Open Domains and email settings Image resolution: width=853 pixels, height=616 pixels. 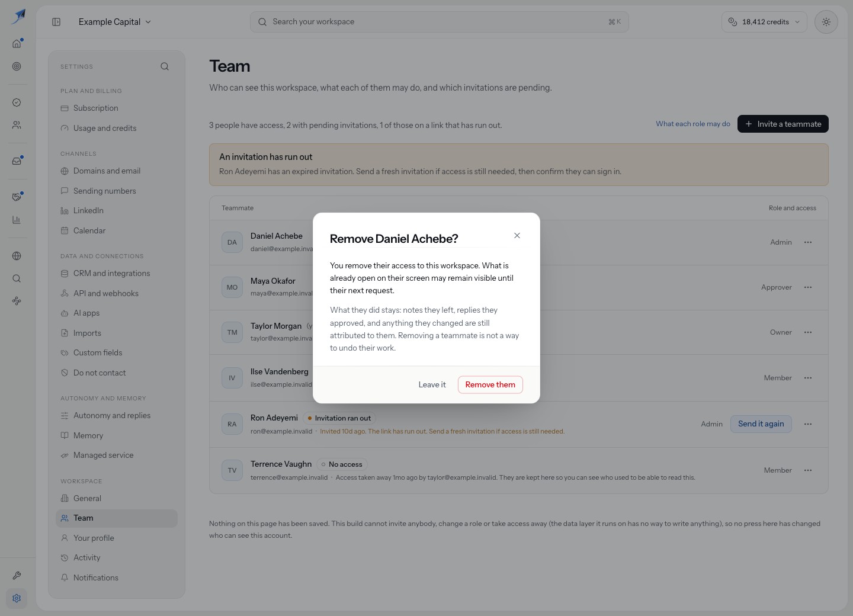tap(117, 171)
